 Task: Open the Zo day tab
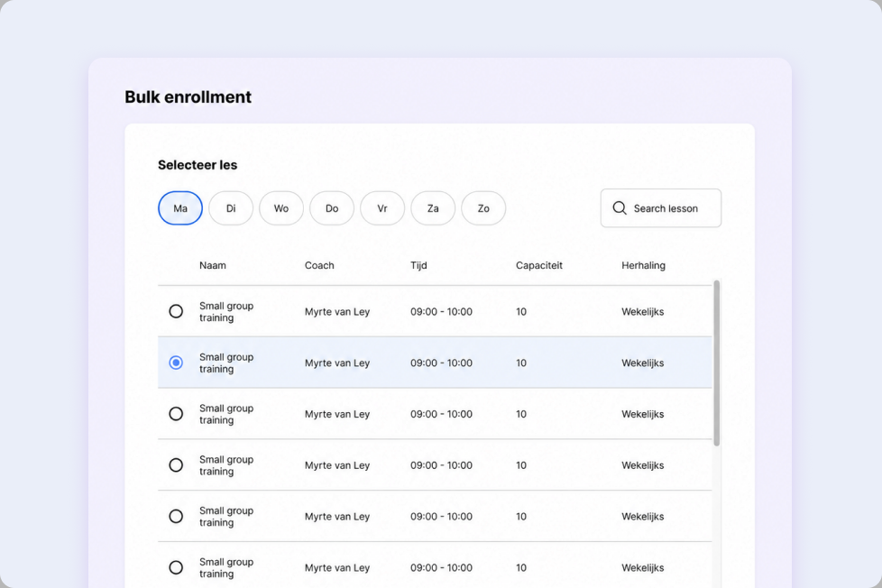click(x=483, y=208)
